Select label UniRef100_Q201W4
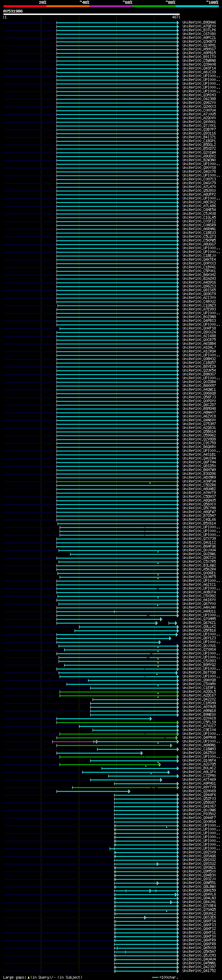 point(199,153)
